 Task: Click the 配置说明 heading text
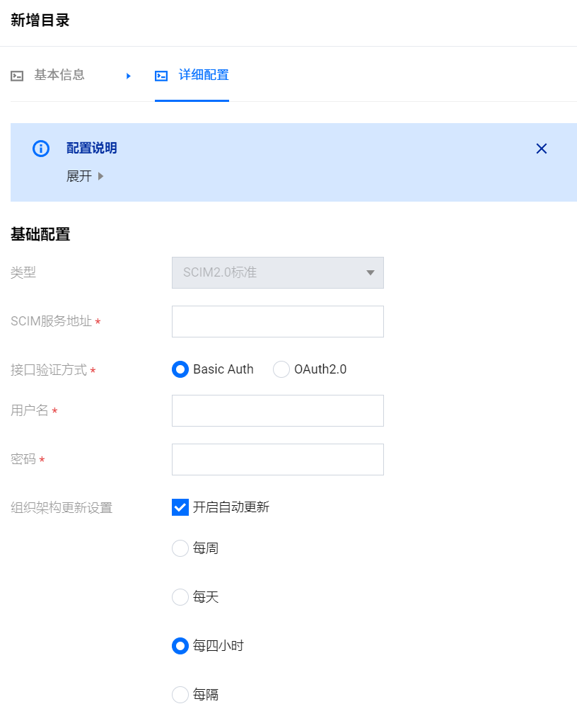click(91, 148)
